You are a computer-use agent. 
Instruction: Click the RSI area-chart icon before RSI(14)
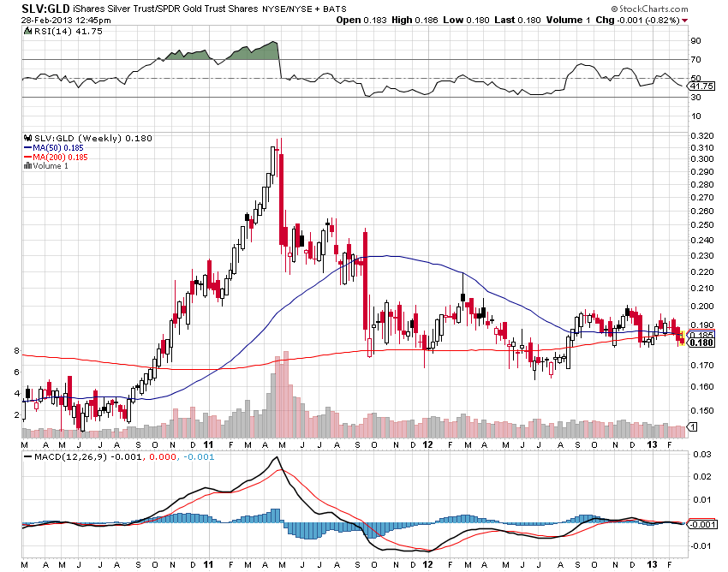27,31
